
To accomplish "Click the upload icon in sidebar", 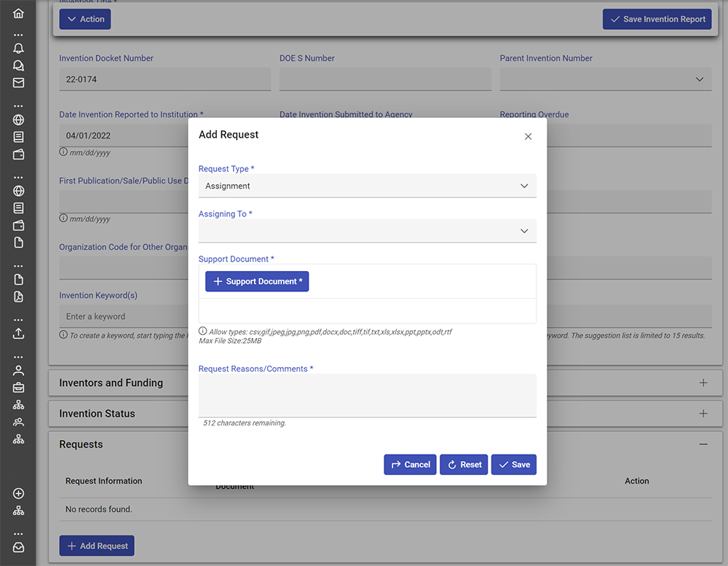I will (x=18, y=333).
